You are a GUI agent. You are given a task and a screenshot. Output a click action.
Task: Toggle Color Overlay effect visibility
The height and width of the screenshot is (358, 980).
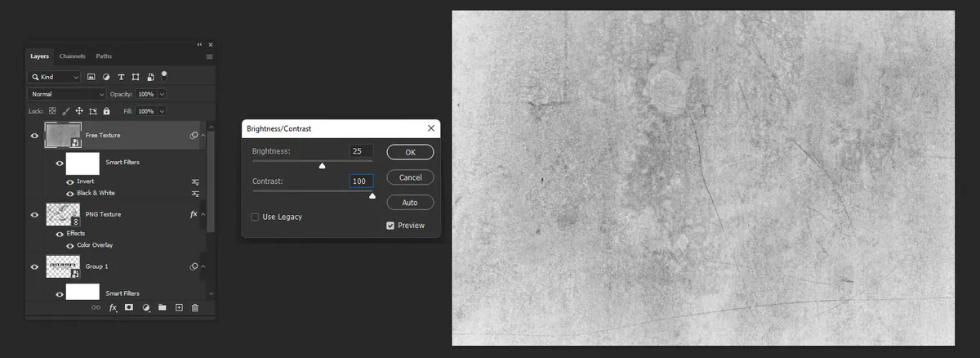point(69,245)
